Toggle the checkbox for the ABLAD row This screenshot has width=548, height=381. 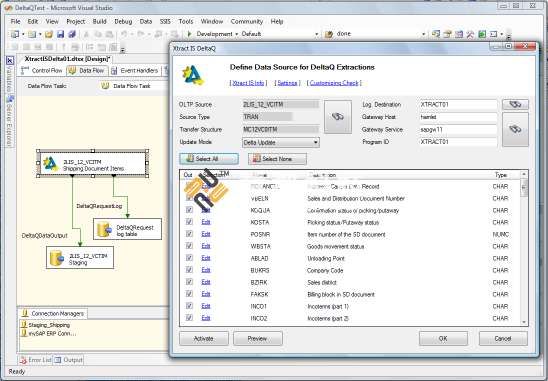189,258
